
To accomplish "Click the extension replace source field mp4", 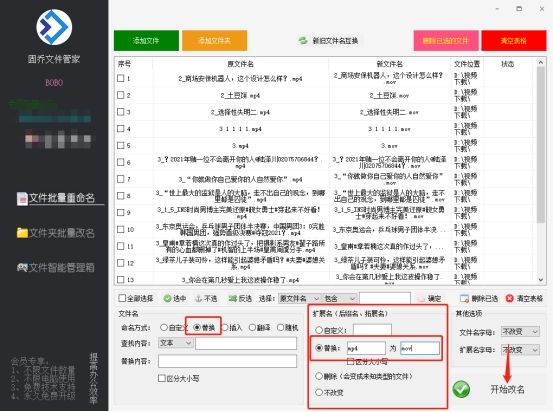I will coord(366,348).
